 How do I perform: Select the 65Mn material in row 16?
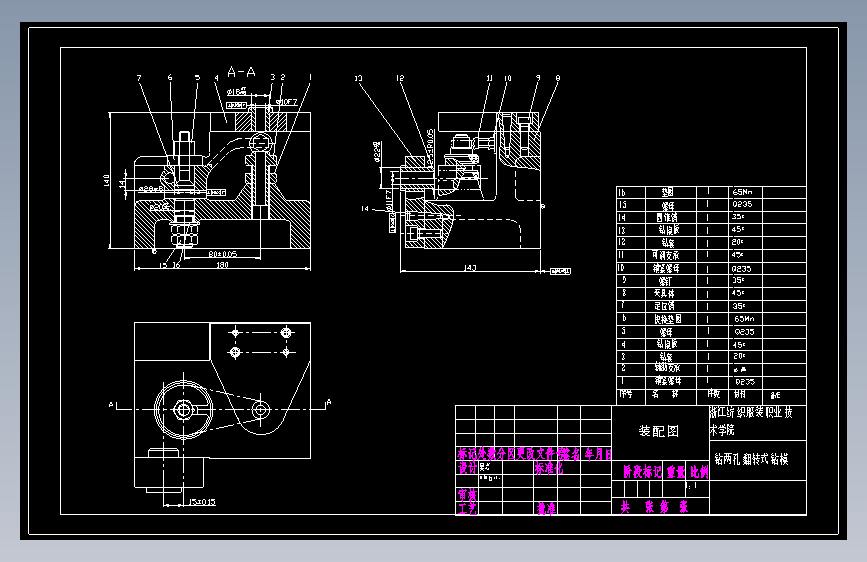coord(743,192)
